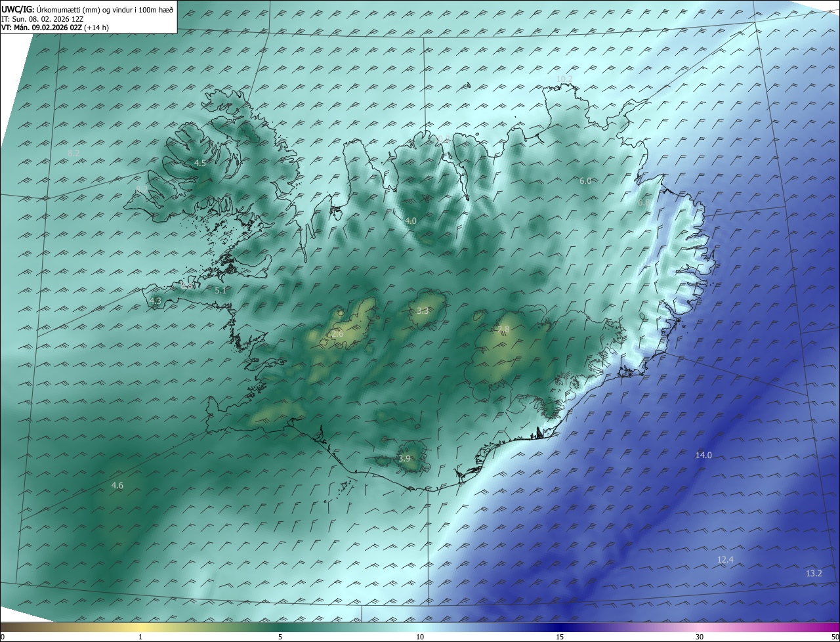This screenshot has width=840, height=642.
Task: Click the 6.0 value in northeast Iceland
Action: pos(585,181)
